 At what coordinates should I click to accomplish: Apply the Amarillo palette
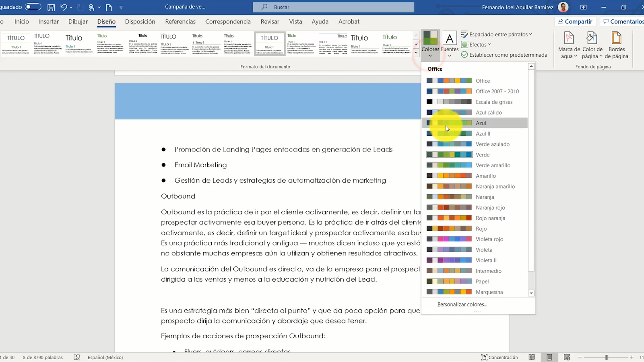(475, 176)
